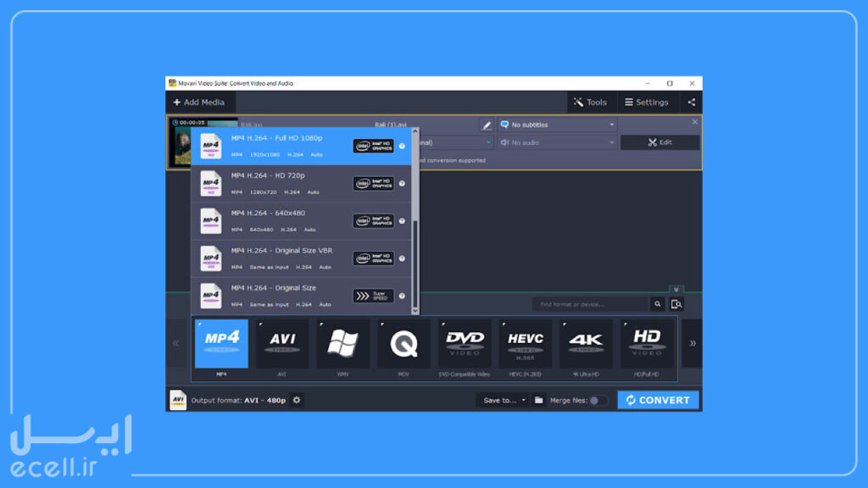
Task: Click Intel HD Graphics badge on HD 720p
Action: [374, 184]
